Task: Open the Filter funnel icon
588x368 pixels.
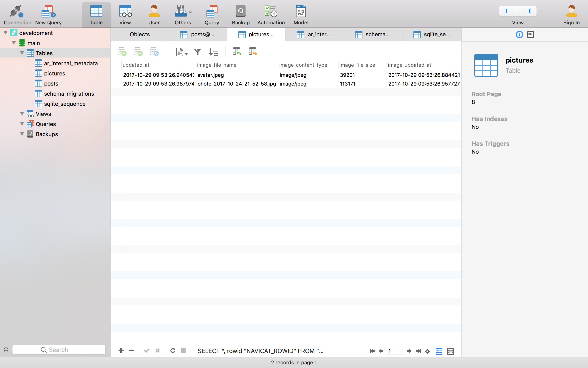Action: coord(198,52)
